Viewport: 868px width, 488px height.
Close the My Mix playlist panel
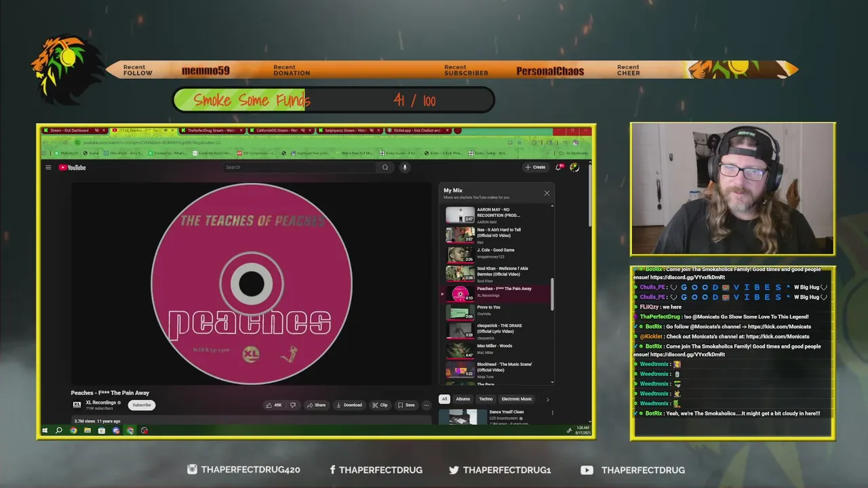coord(547,193)
